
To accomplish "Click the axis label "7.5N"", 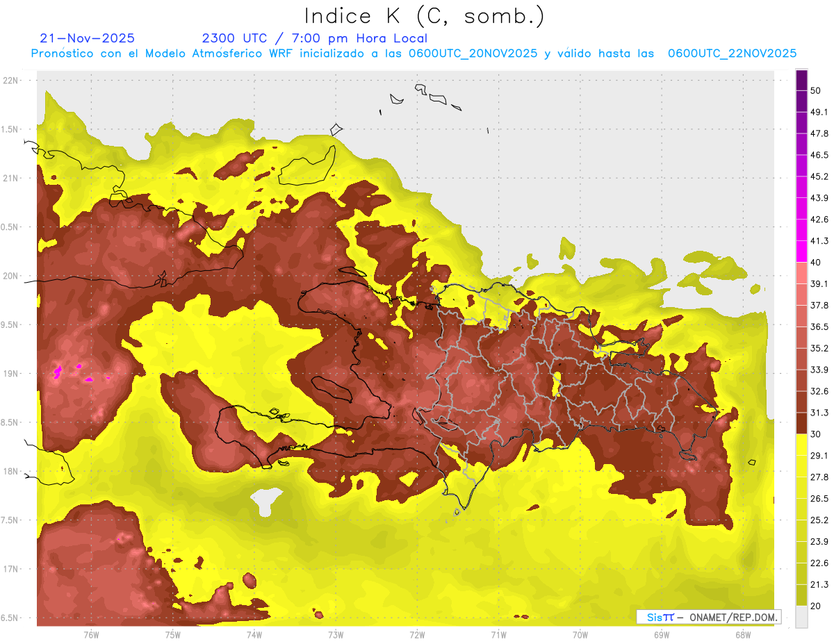I will [10, 520].
